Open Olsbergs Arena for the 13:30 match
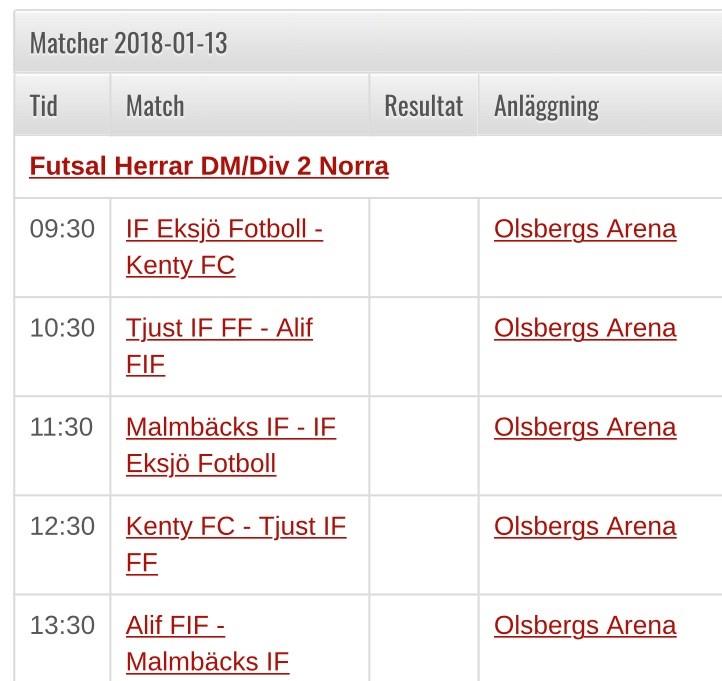The image size is (722, 681). pos(585,625)
